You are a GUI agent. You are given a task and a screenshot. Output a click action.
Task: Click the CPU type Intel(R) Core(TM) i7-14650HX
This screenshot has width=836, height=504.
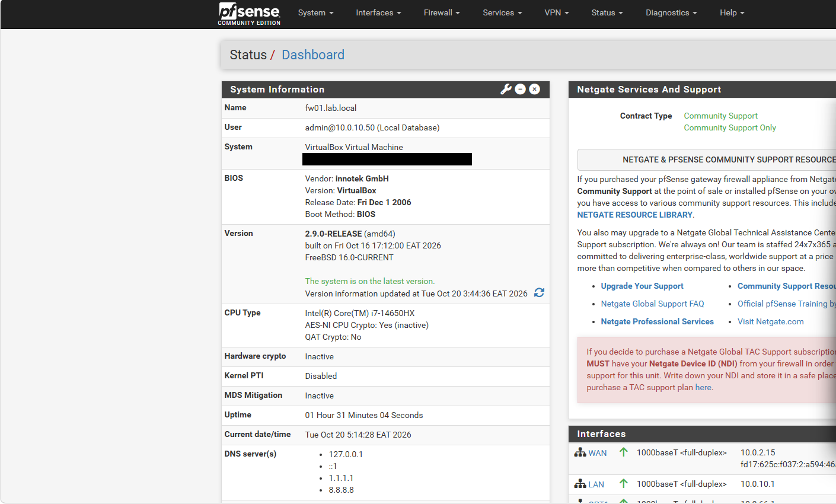360,313
